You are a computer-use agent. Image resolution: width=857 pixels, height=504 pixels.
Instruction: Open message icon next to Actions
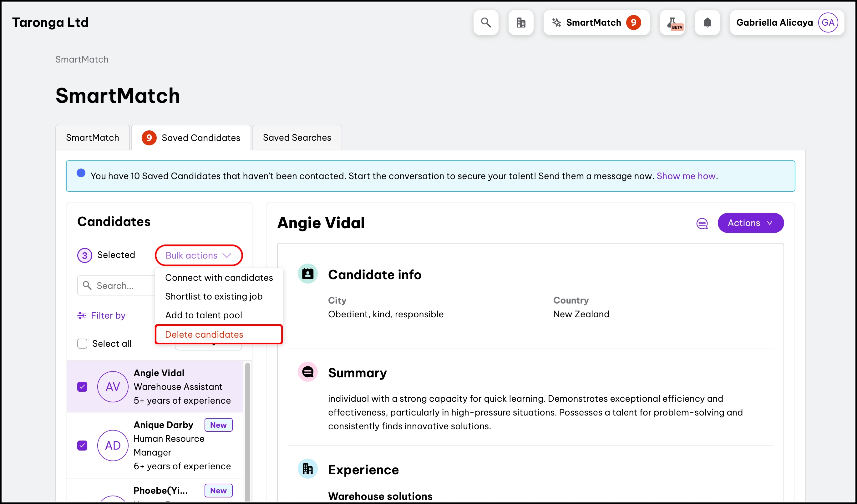702,223
